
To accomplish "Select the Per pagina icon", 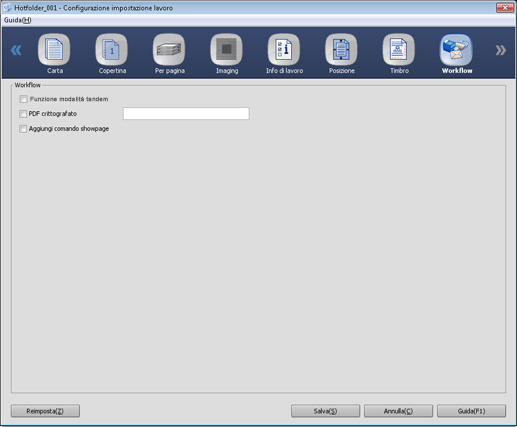I will pyautogui.click(x=169, y=50).
